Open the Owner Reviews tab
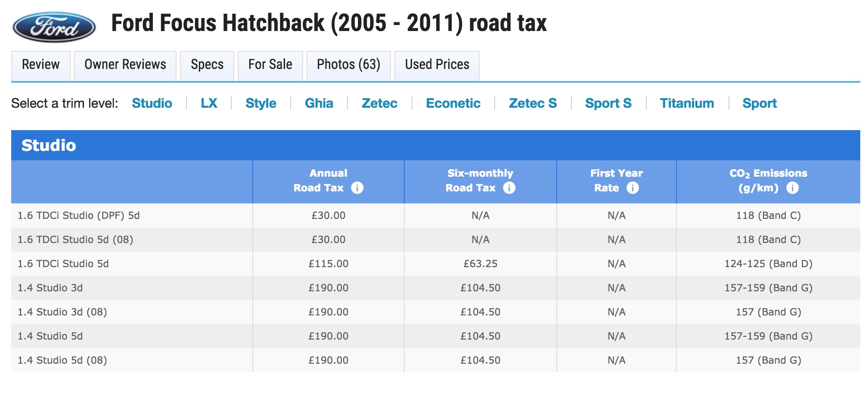The height and width of the screenshot is (393, 868). pyautogui.click(x=125, y=65)
